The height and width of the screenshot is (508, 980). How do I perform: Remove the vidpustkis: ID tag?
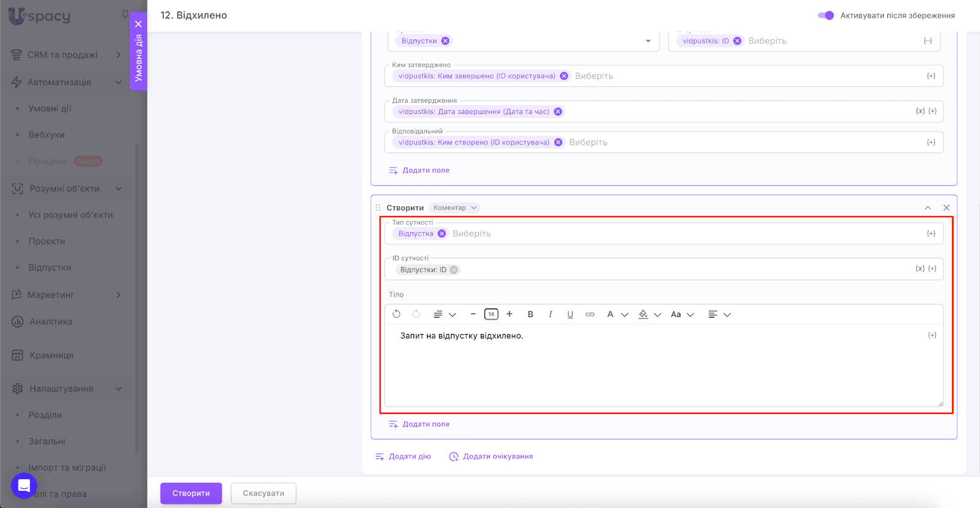point(737,41)
